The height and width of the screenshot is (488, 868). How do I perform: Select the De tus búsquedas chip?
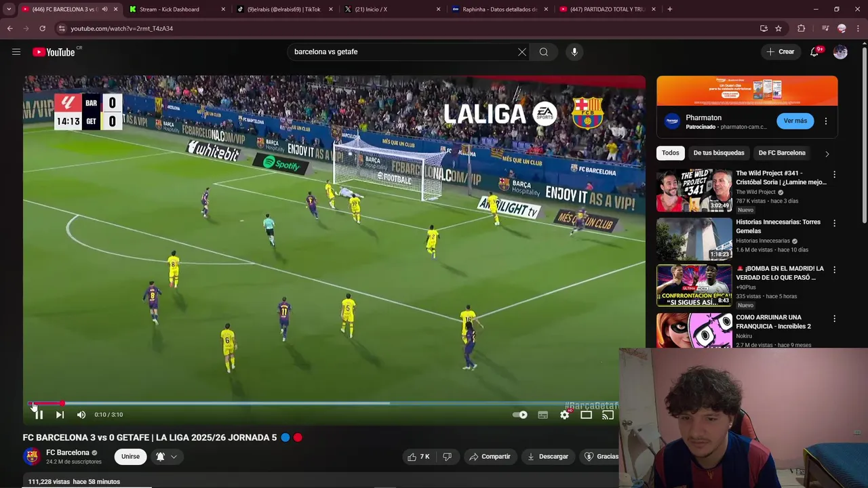[x=719, y=153]
